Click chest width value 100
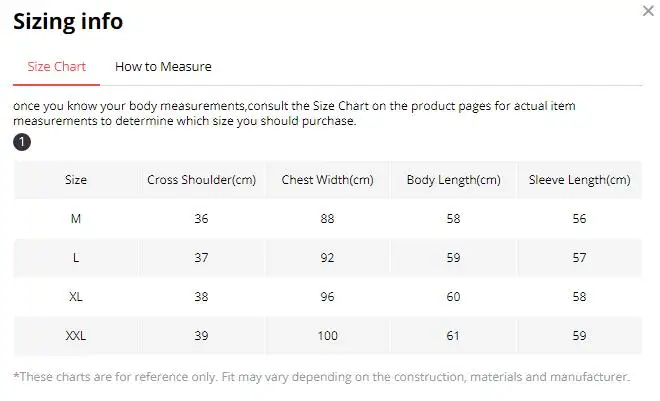660x401 pixels. pos(327,336)
